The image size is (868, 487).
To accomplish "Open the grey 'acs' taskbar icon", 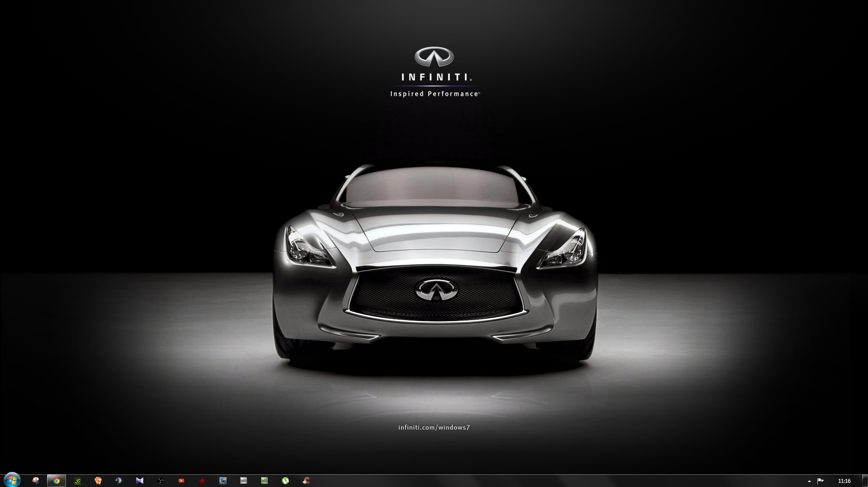I will point(244,481).
